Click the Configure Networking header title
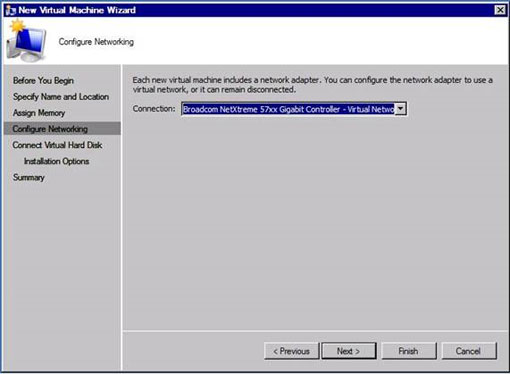Viewport: 510px width, 374px height. coord(96,42)
